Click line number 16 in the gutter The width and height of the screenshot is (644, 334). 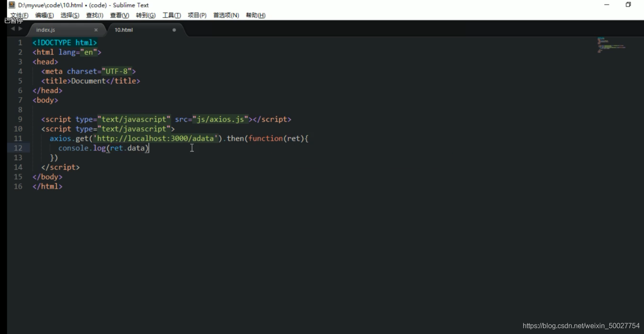[x=18, y=186]
